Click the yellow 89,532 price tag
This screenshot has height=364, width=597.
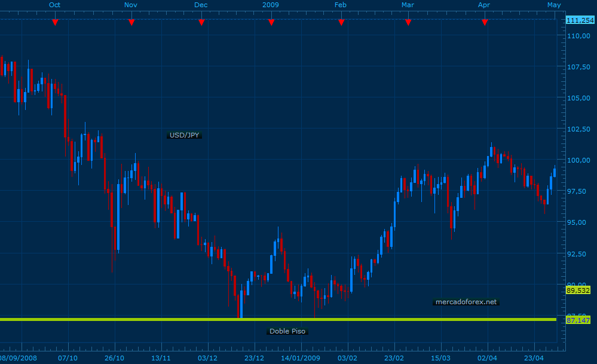[x=578, y=290]
